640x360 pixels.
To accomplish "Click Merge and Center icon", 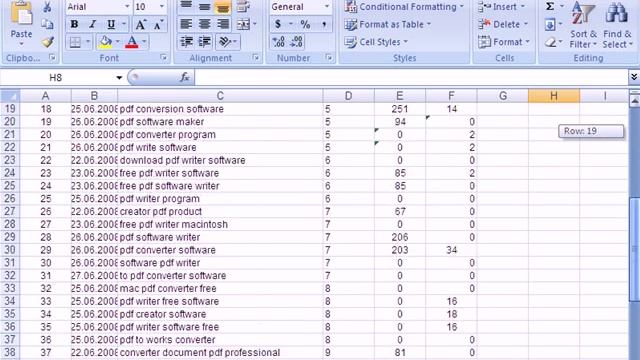I will (x=243, y=24).
